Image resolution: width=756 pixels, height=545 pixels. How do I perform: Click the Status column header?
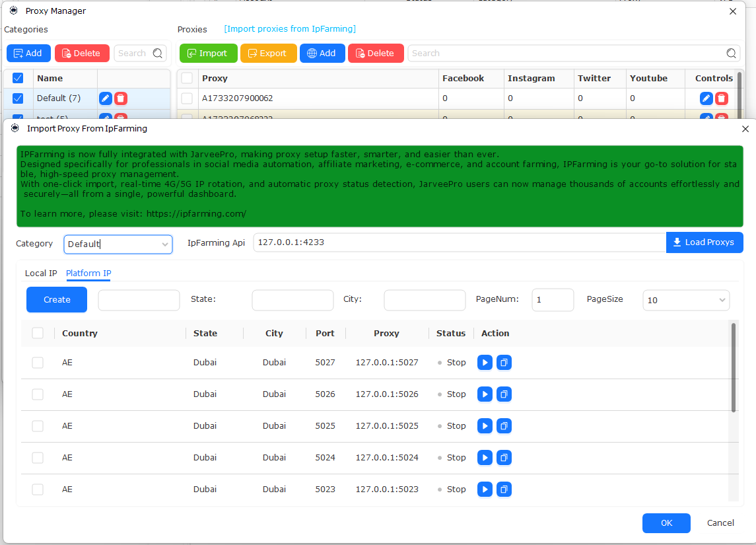tap(451, 333)
